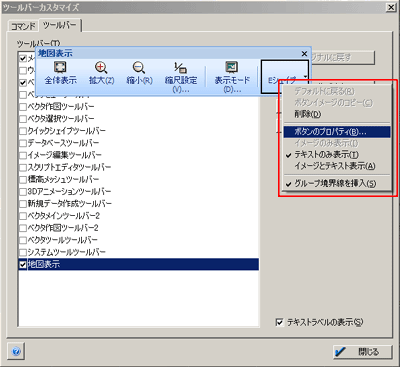Toggle グループ境界線を挿入(S) menu item

pos(337,183)
